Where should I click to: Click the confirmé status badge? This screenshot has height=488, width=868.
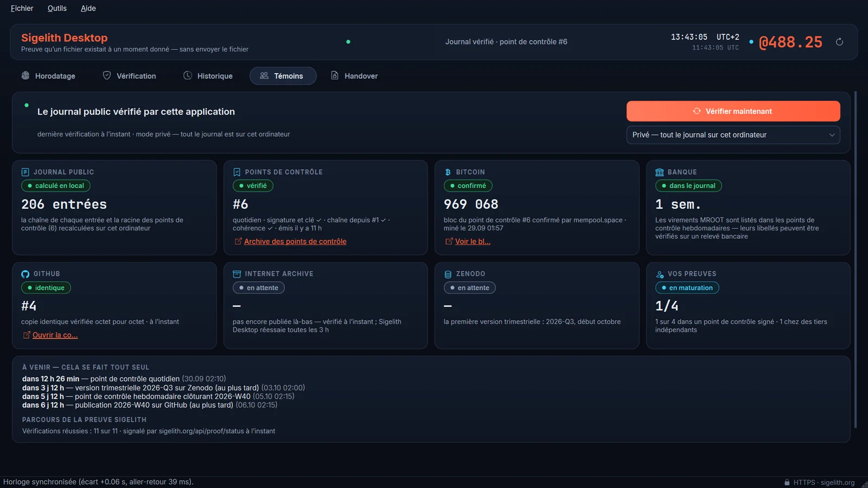[468, 185]
